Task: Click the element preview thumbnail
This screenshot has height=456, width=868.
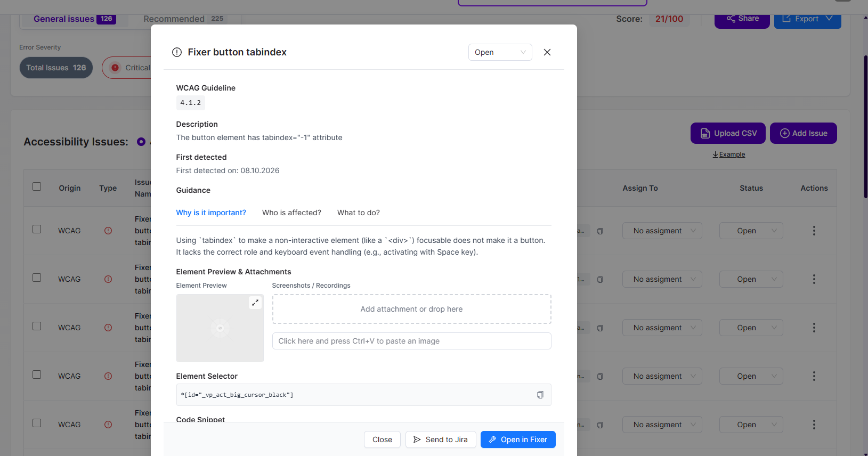Action: [x=220, y=328]
